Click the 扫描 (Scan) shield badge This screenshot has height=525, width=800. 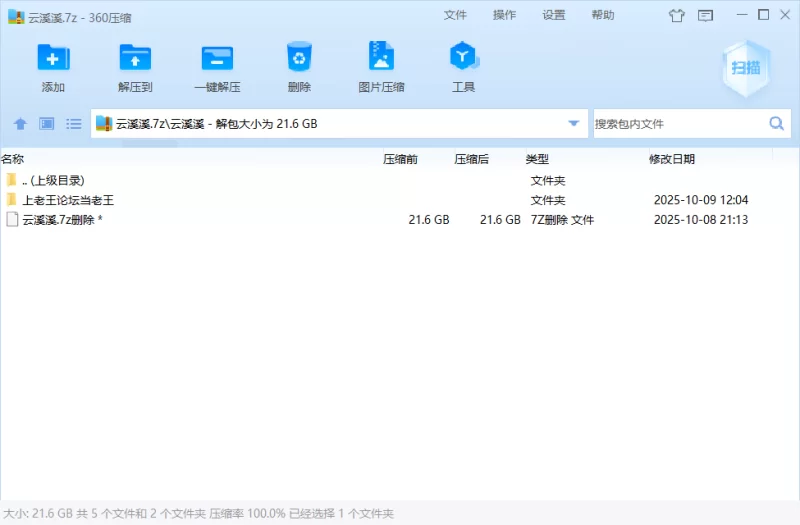point(745,68)
